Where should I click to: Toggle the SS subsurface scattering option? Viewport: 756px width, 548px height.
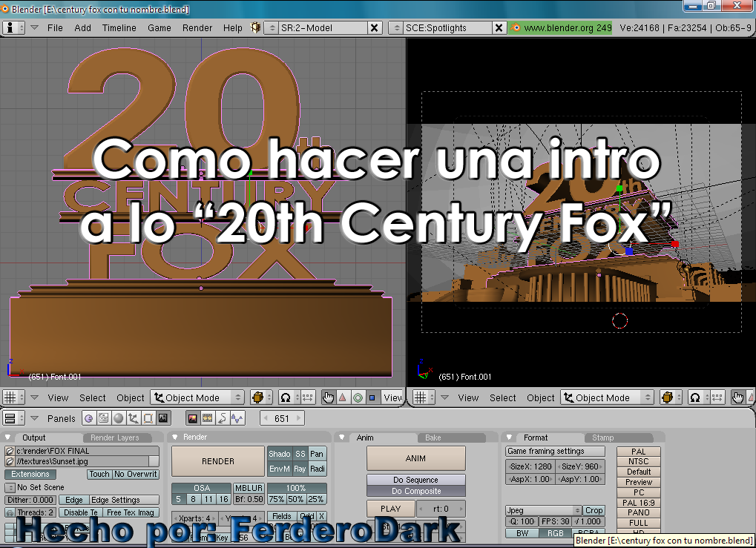(x=300, y=454)
